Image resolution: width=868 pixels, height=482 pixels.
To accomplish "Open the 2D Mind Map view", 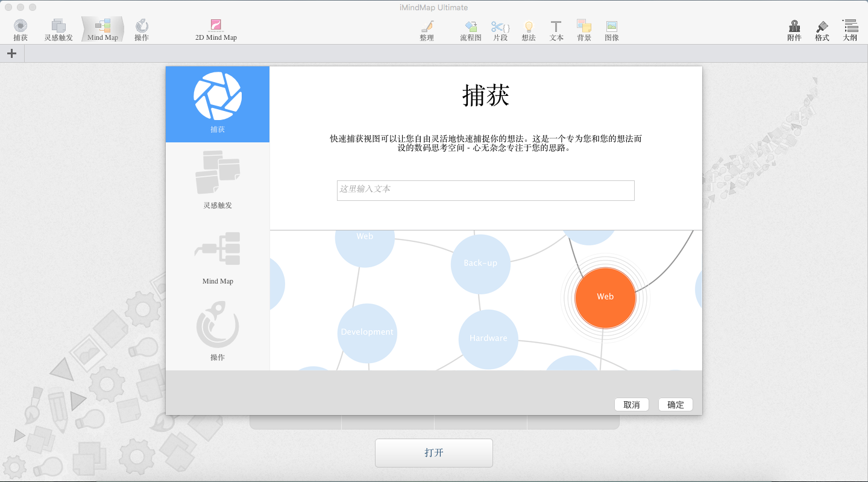I will coord(216,30).
